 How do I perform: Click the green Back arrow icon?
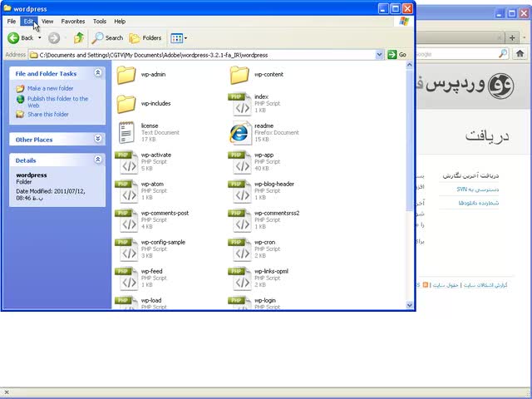13,38
